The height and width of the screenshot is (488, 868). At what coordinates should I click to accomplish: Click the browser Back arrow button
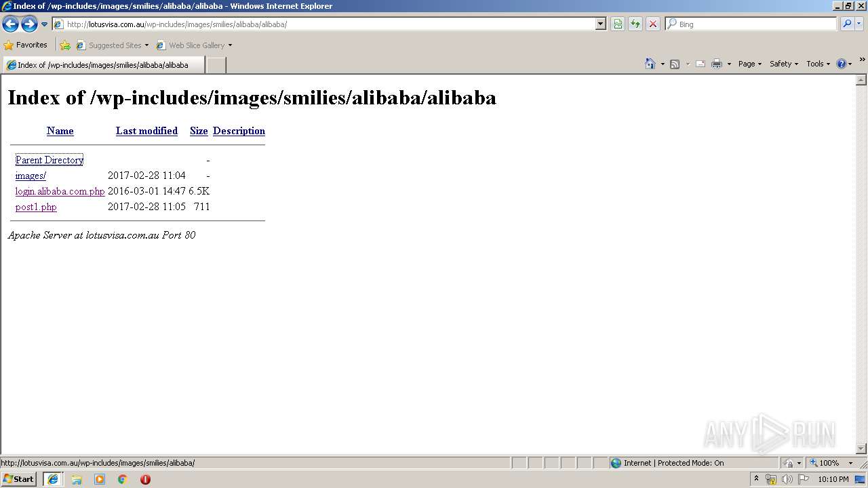10,24
